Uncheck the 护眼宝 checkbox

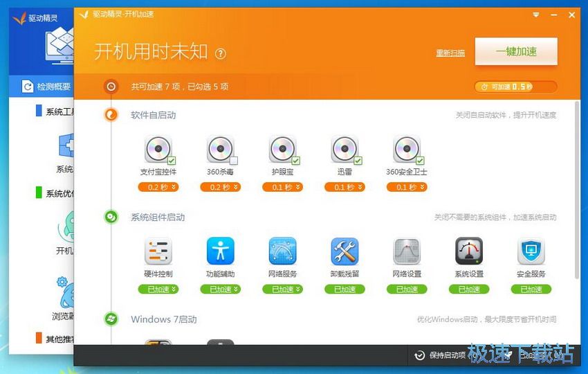(x=295, y=161)
